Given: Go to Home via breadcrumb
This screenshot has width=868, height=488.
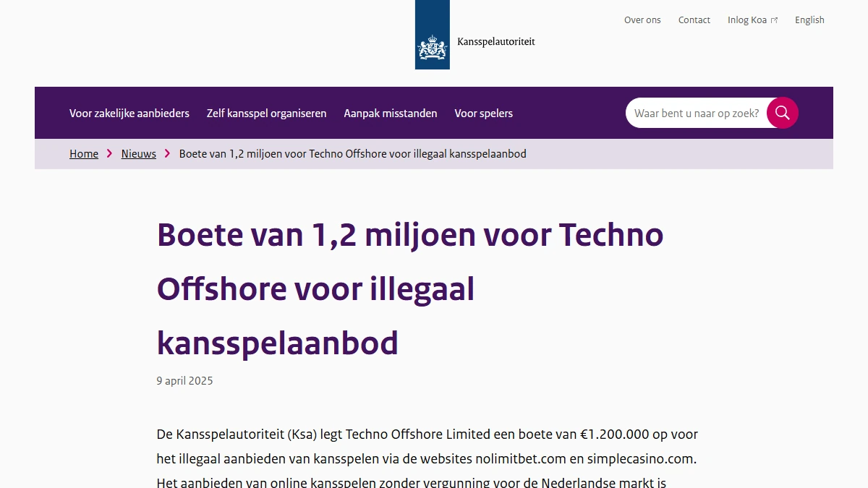Looking at the screenshot, I should (x=84, y=153).
